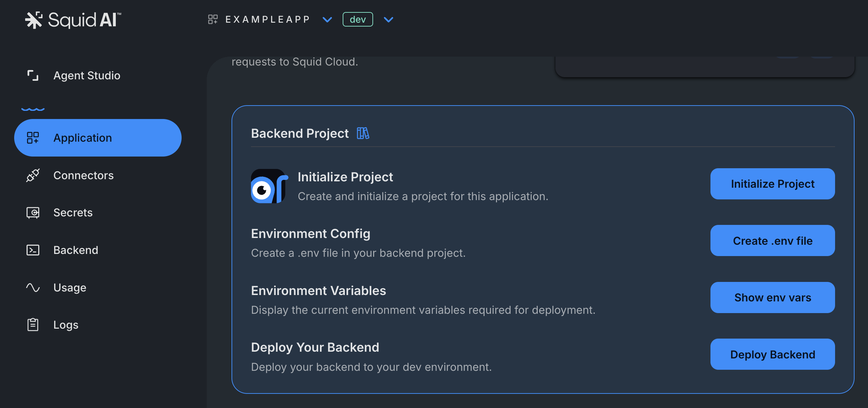The width and height of the screenshot is (868, 408).
Task: Open the environment selector chevron next to dev
Action: click(388, 20)
